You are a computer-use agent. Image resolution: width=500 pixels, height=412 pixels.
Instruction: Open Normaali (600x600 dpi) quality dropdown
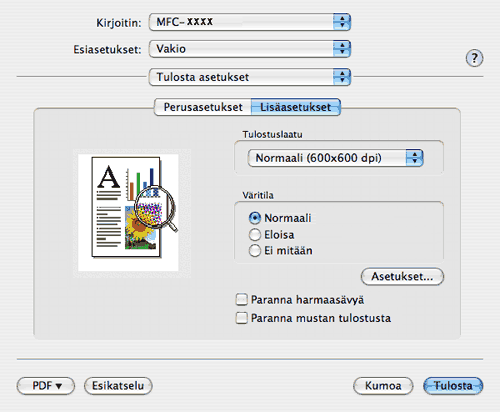(x=335, y=158)
